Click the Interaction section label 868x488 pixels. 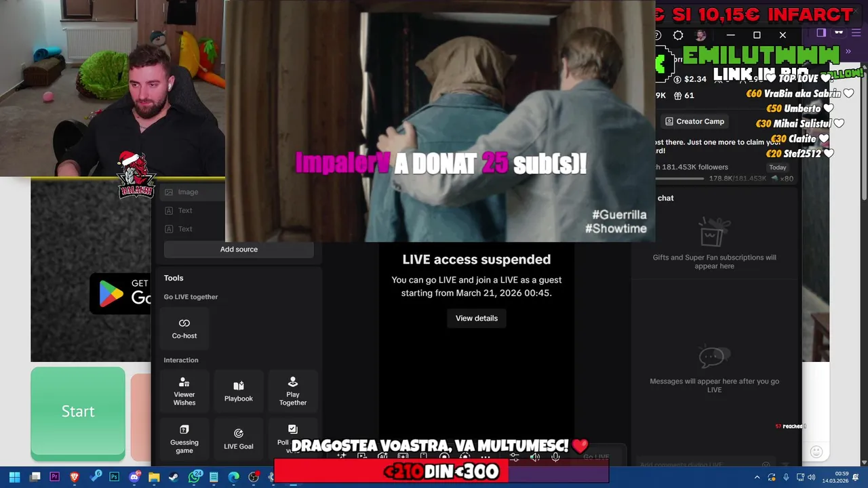pos(181,360)
